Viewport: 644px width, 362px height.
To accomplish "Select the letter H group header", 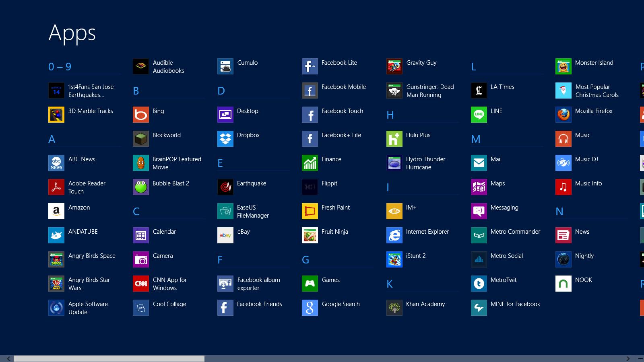I will [x=390, y=115].
